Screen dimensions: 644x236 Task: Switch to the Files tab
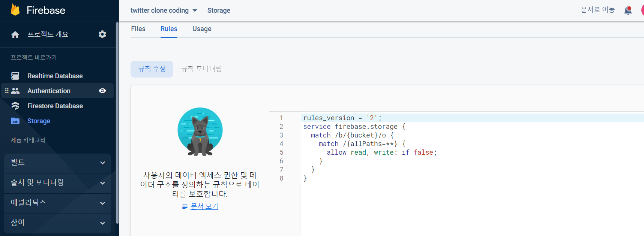point(138,29)
